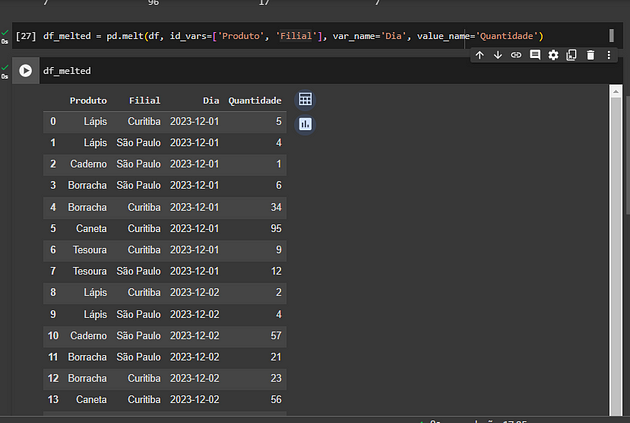Click index label 7 in table

coord(53,272)
